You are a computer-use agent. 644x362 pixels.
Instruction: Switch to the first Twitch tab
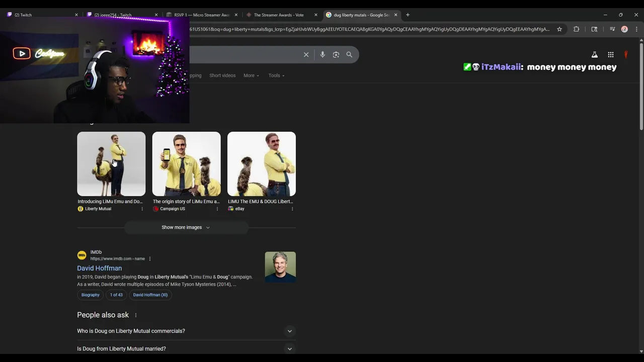coord(42,15)
